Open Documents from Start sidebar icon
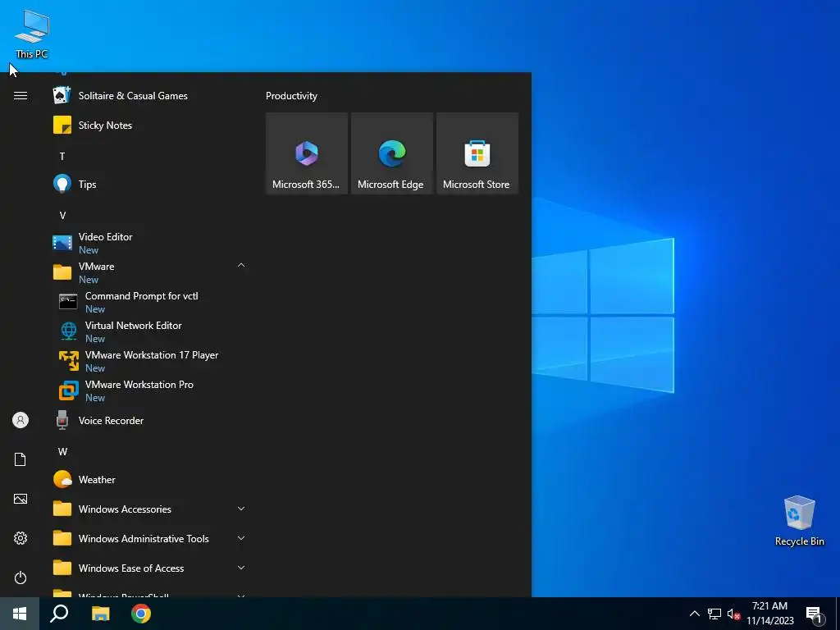The height and width of the screenshot is (630, 840). (21, 459)
